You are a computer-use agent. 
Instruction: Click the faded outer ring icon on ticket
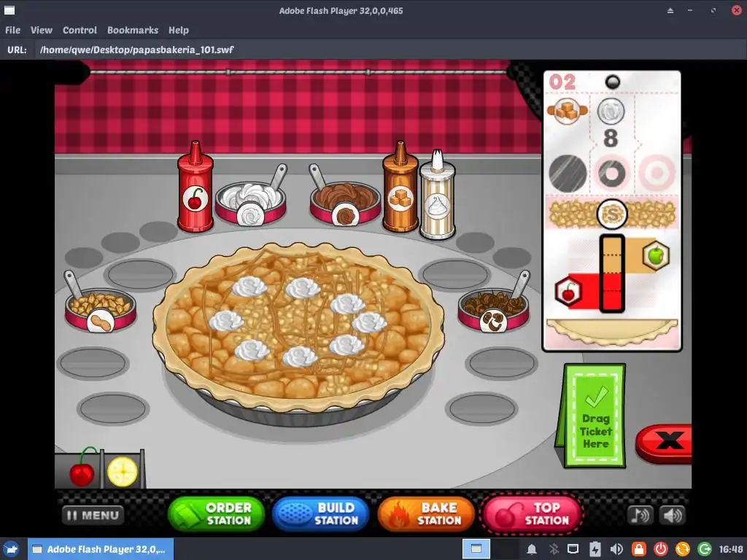[x=657, y=174]
